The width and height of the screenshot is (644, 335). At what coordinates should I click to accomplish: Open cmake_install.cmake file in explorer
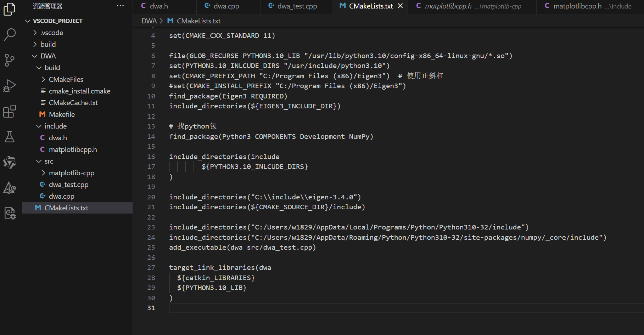78,91
